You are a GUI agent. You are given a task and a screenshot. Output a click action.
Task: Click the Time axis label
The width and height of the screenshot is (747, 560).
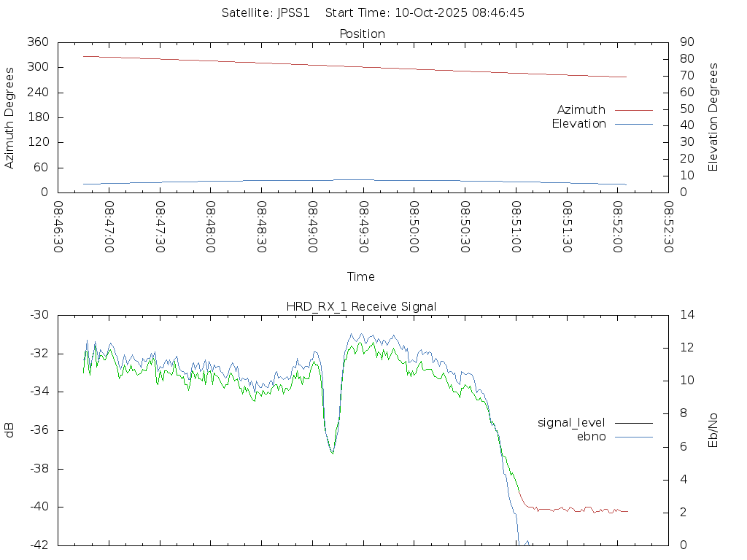[x=361, y=276]
